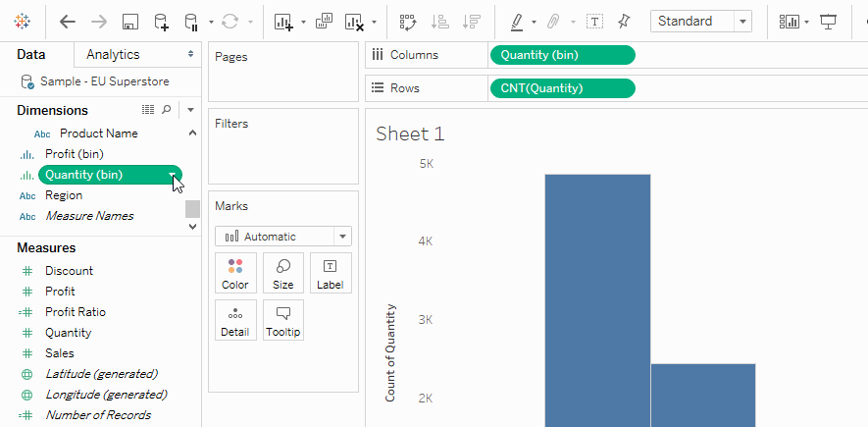The height and width of the screenshot is (427, 868).
Task: Click the Duplicate sheet icon
Action: (x=324, y=22)
